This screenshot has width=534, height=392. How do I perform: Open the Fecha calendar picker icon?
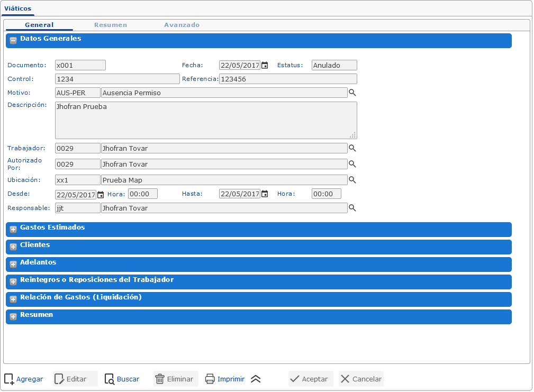click(265, 66)
